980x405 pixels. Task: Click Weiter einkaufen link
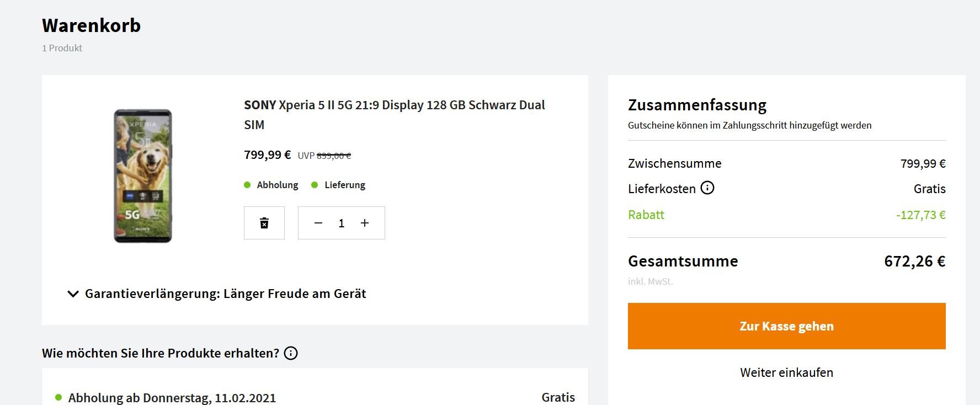[x=786, y=372]
